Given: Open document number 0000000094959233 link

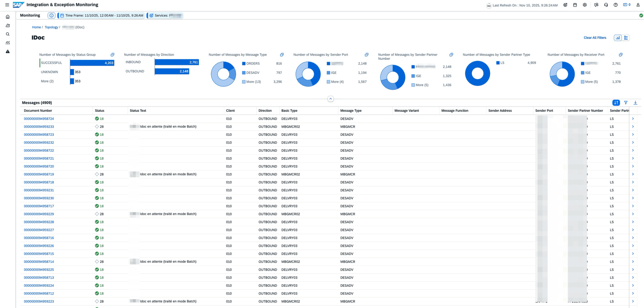Looking at the screenshot, I should coord(39,127).
